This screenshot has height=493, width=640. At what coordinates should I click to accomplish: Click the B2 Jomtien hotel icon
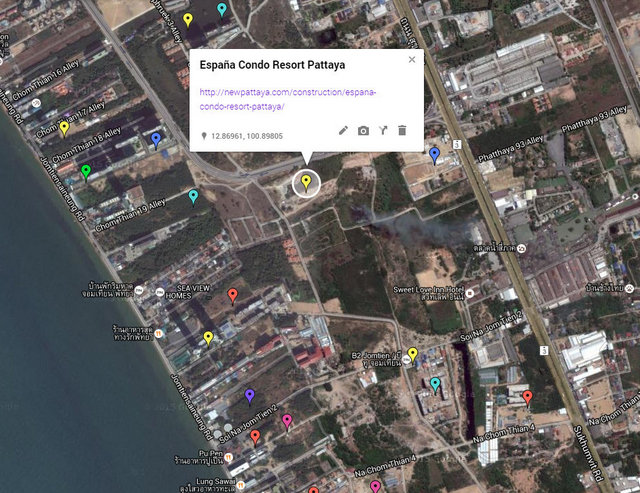click(x=406, y=360)
